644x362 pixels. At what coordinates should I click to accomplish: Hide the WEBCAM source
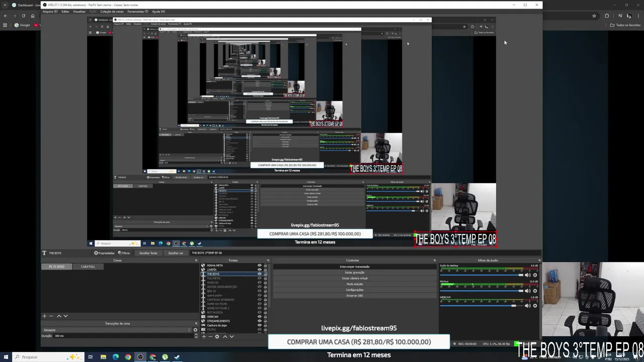tap(260, 317)
